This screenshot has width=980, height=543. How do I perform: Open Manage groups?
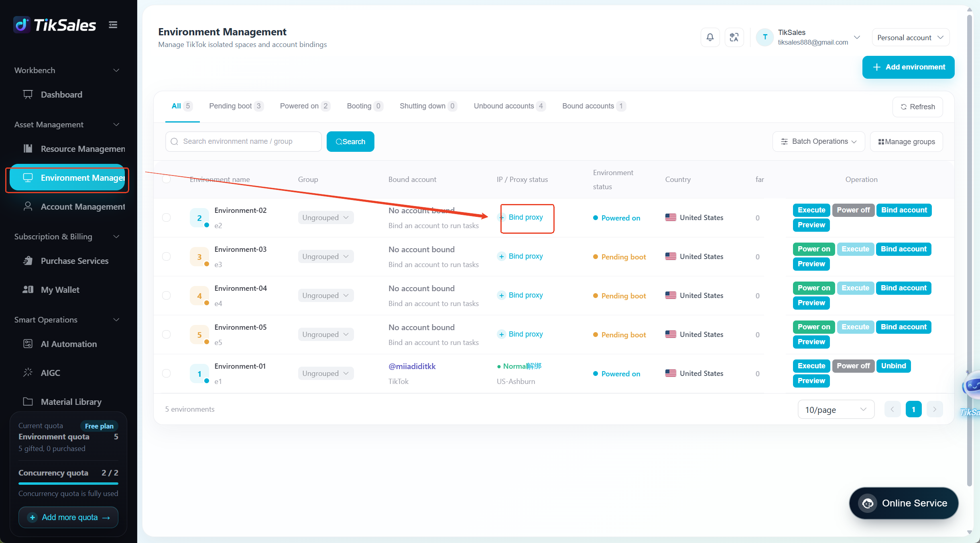click(x=907, y=141)
